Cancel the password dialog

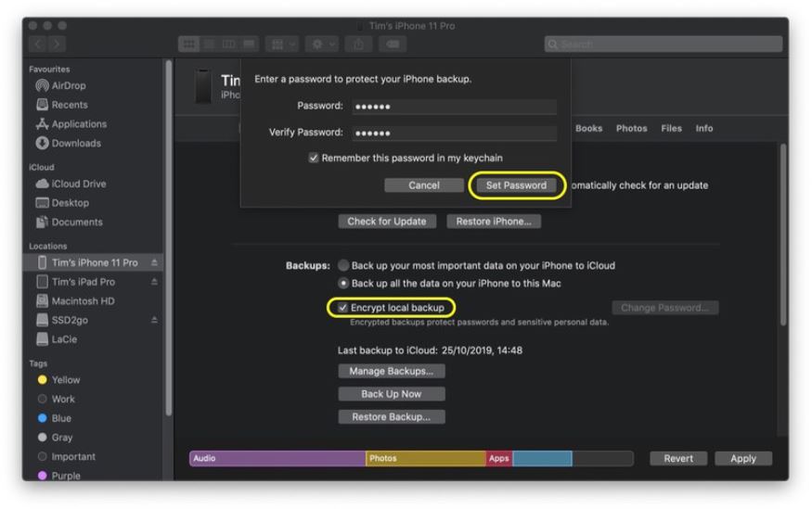[x=423, y=185]
